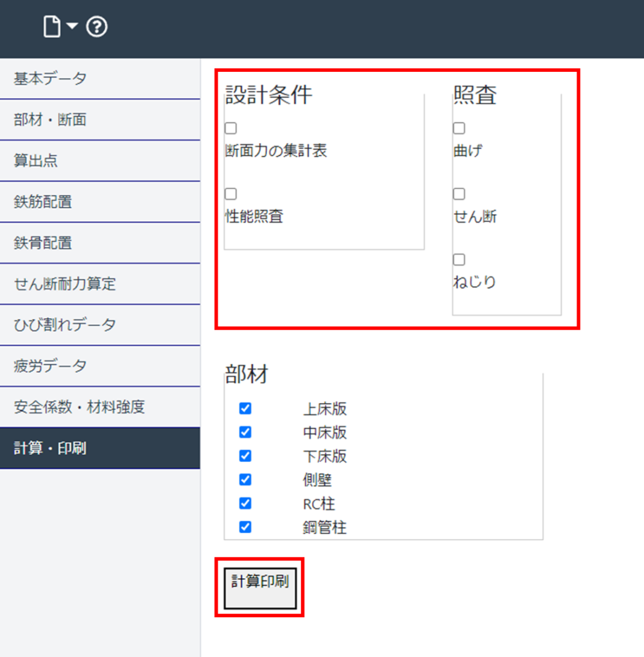Click the new file document icon

click(51, 27)
